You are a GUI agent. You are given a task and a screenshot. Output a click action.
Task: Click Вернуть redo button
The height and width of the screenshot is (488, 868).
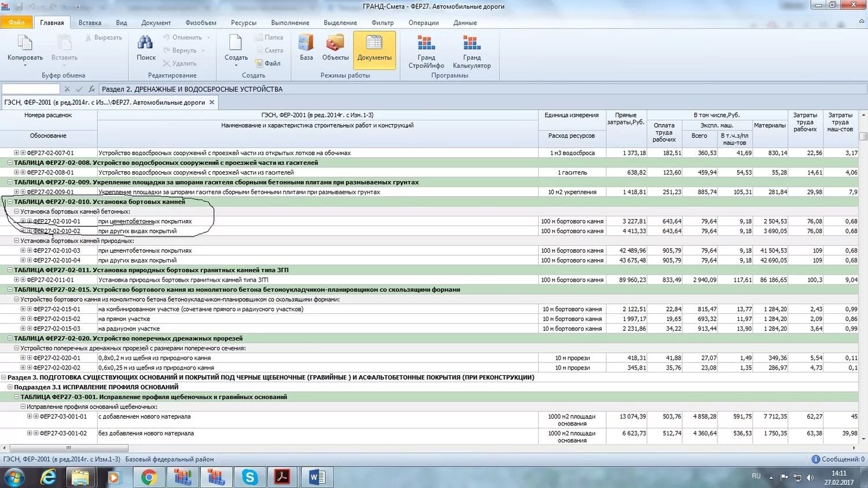180,50
